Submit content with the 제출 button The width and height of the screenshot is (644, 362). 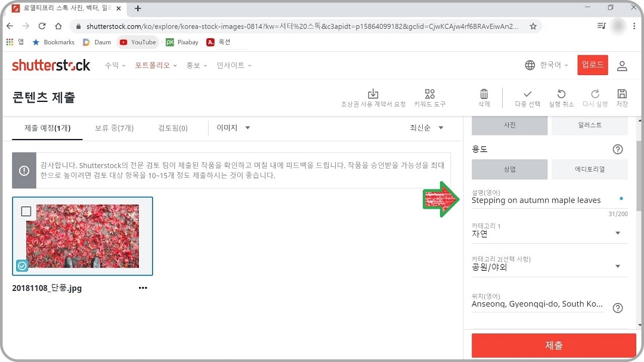coord(552,345)
